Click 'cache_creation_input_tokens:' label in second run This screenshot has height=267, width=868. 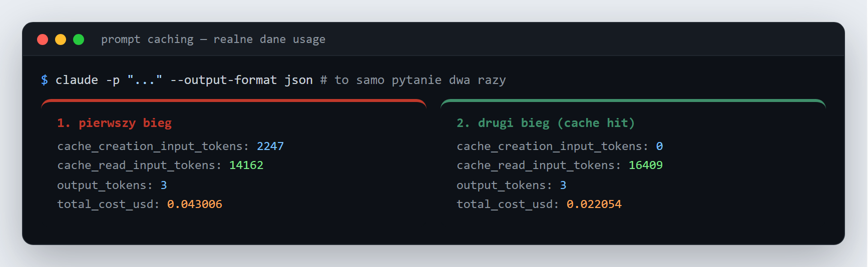click(553, 146)
